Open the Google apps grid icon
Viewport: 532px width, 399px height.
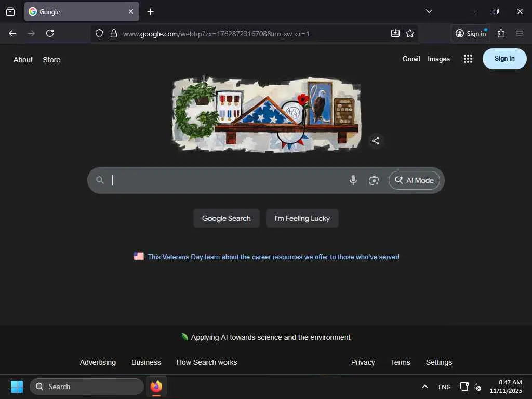[468, 59]
